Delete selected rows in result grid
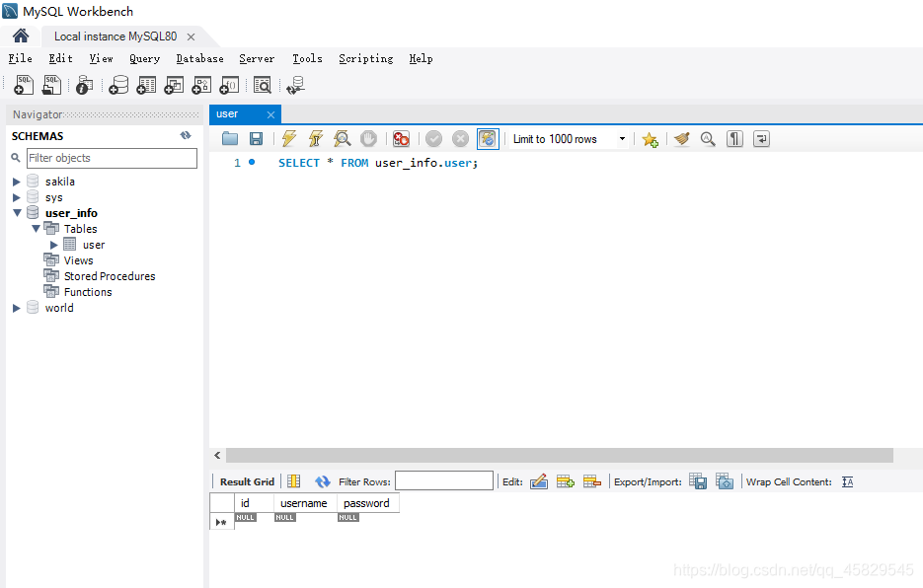Screen dimensions: 923x588 [x=592, y=481]
